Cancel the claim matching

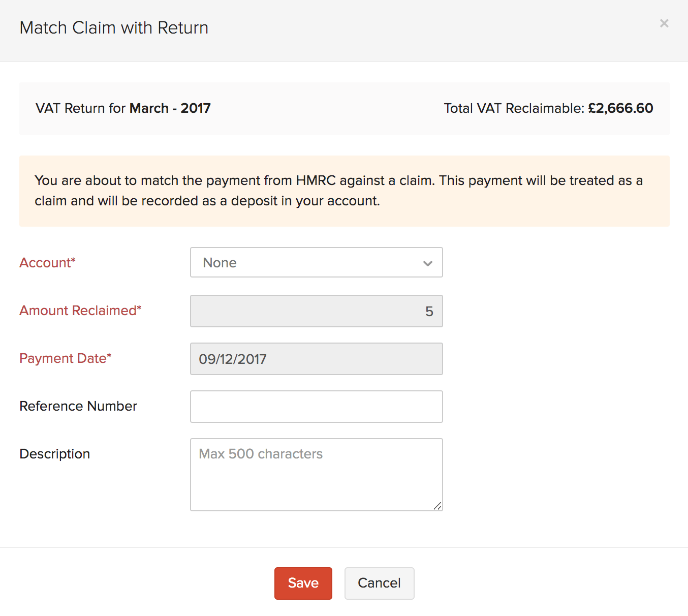click(379, 583)
